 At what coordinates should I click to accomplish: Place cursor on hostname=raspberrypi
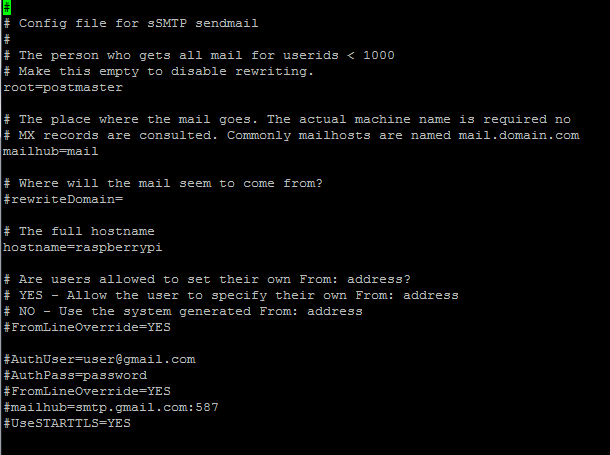coord(82,248)
